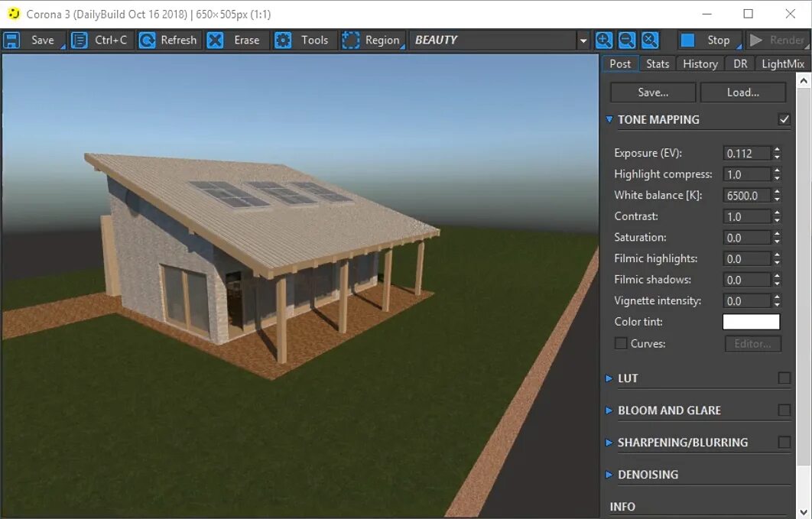This screenshot has height=519, width=812.
Task: Click the White balance spinner arrows
Action: point(777,196)
